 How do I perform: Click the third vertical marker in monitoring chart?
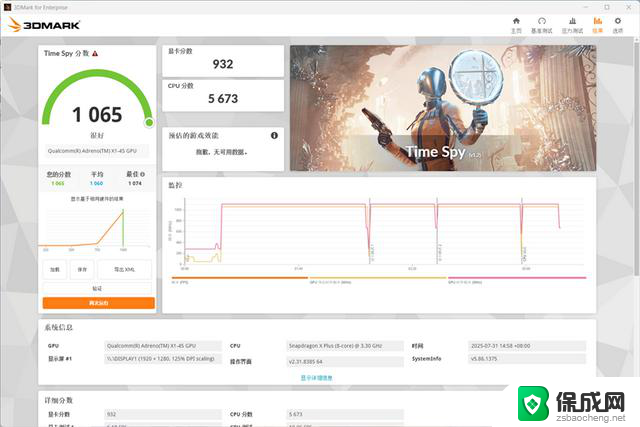click(522, 231)
